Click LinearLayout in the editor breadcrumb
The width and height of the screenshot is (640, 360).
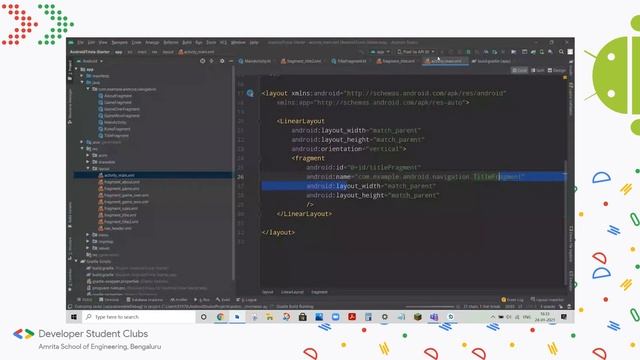pos(292,292)
